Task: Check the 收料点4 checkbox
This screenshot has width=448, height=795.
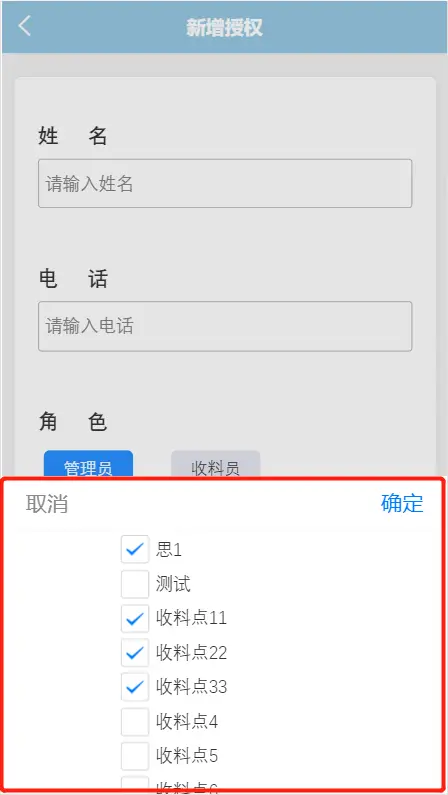Action: (x=135, y=721)
